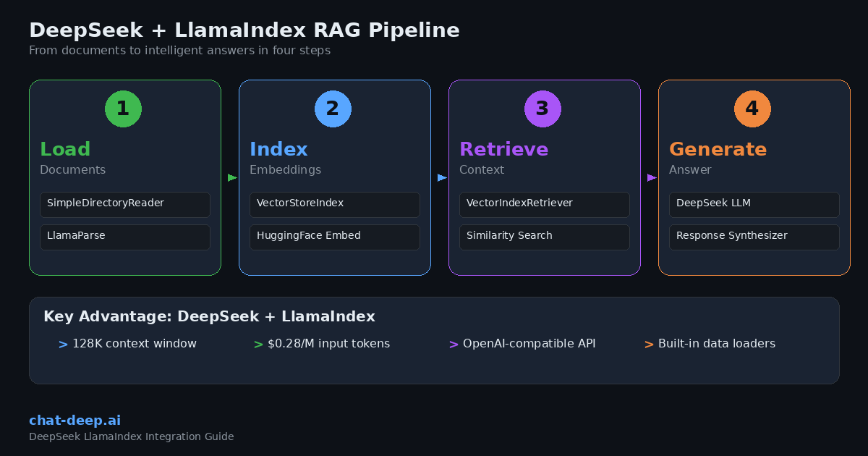
Task: Select the SimpleDirectoryReader box
Action: [124, 205]
